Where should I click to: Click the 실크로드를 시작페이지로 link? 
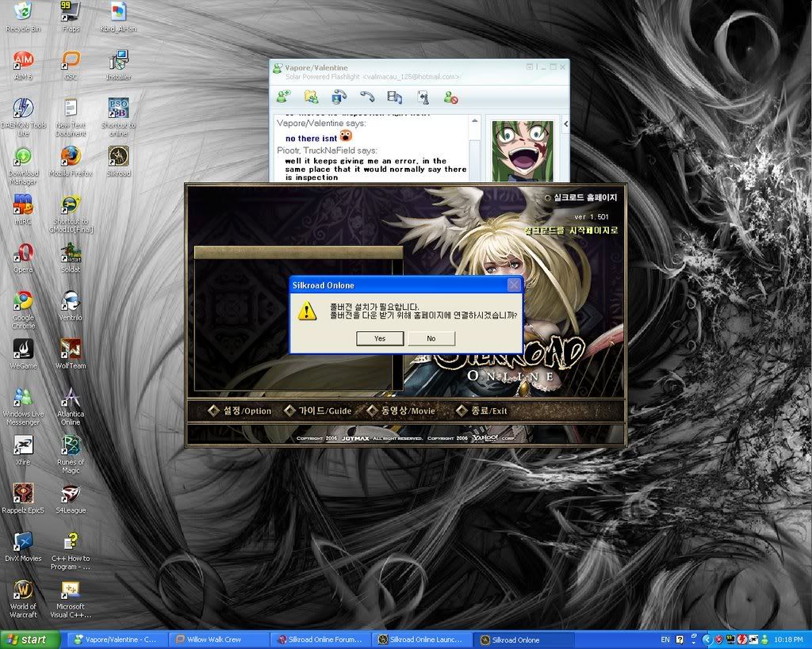pyautogui.click(x=571, y=231)
